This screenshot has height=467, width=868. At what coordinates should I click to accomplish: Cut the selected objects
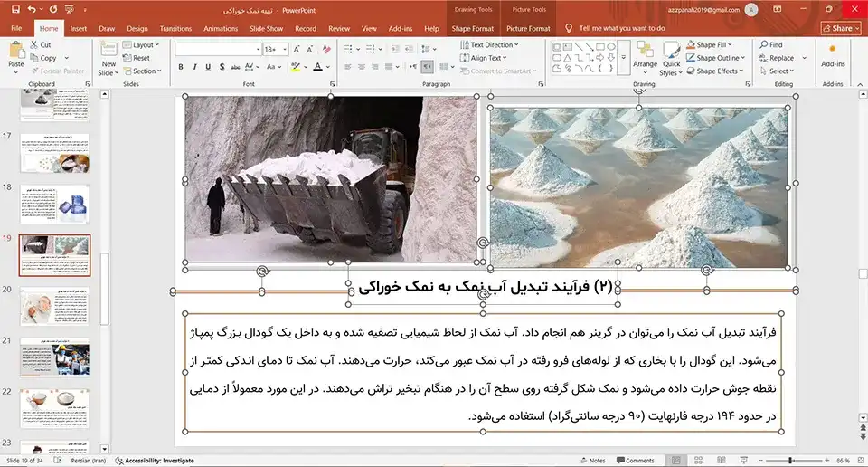point(41,45)
